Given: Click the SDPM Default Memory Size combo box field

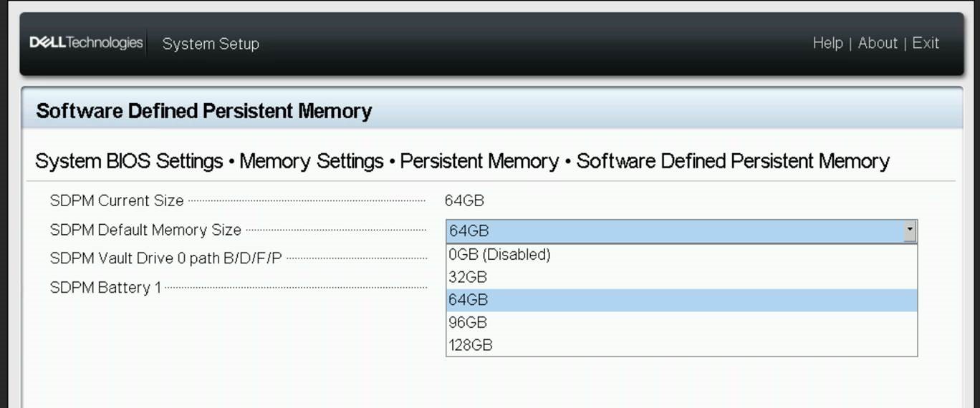Looking at the screenshot, I should (x=673, y=230).
